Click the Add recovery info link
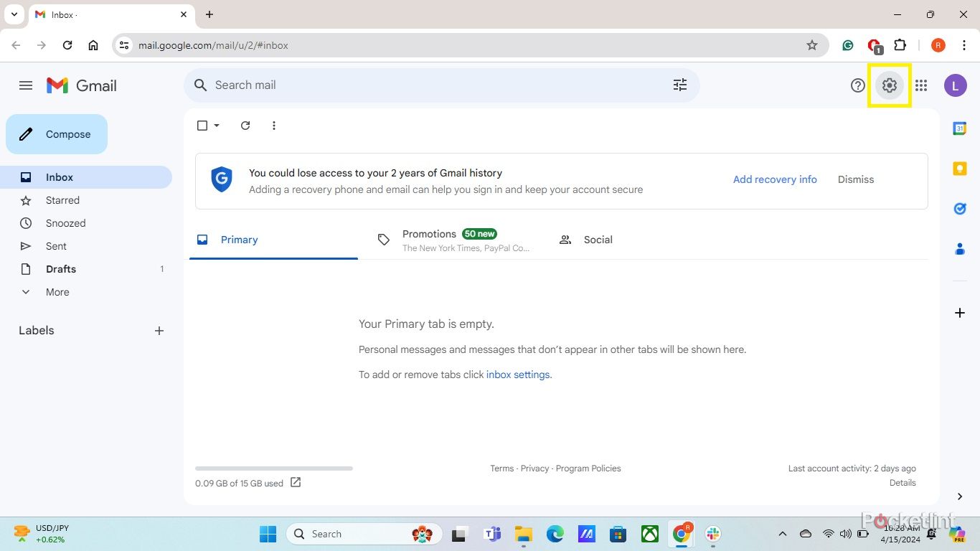 click(x=775, y=179)
